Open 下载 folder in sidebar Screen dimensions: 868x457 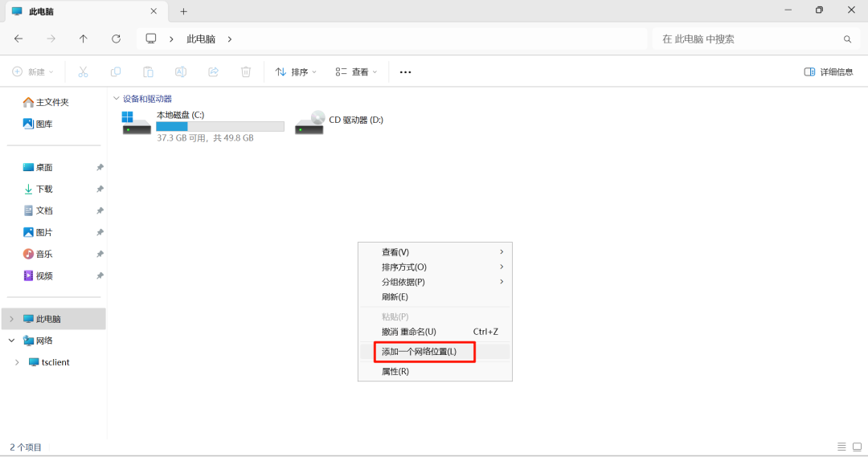click(x=44, y=189)
